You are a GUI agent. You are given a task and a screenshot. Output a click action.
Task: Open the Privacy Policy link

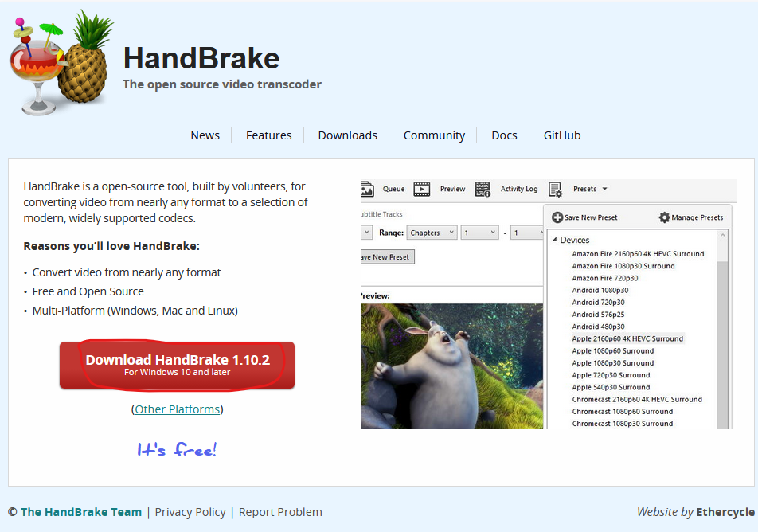[x=190, y=512]
